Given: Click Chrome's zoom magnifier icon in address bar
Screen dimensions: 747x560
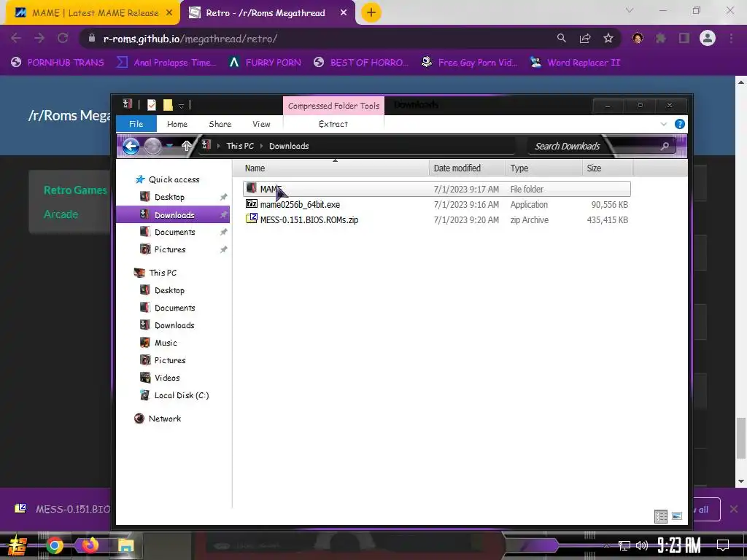Looking at the screenshot, I should click(x=562, y=38).
